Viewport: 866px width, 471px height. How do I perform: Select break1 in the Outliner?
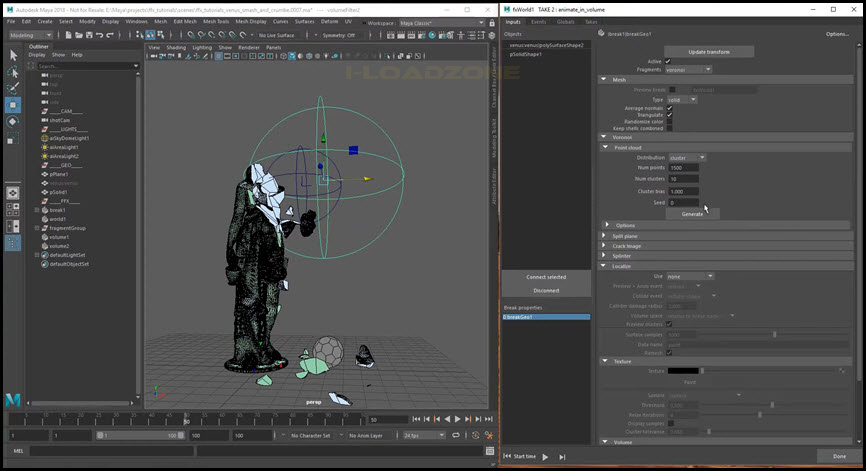(57, 210)
